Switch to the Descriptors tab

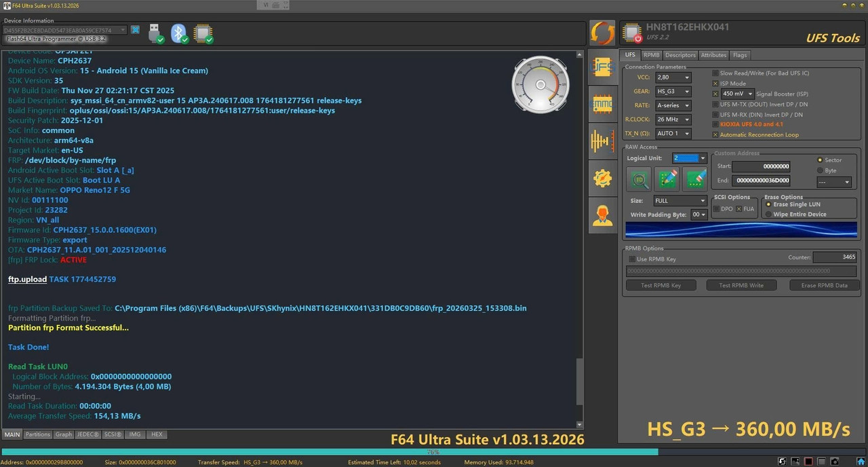[x=680, y=55]
